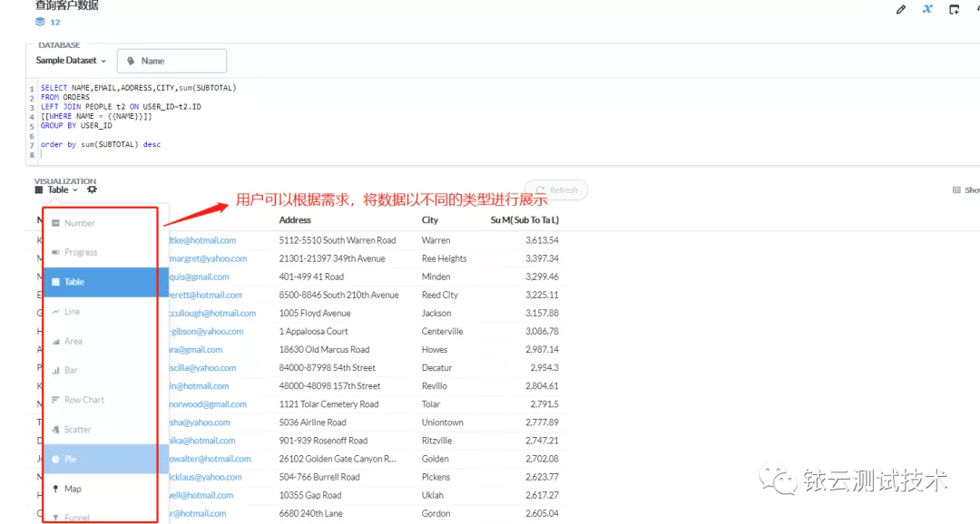Viewport: 980px width, 524px height.
Task: Expand the Table type chevron under VISUALIZATION
Action: click(74, 190)
